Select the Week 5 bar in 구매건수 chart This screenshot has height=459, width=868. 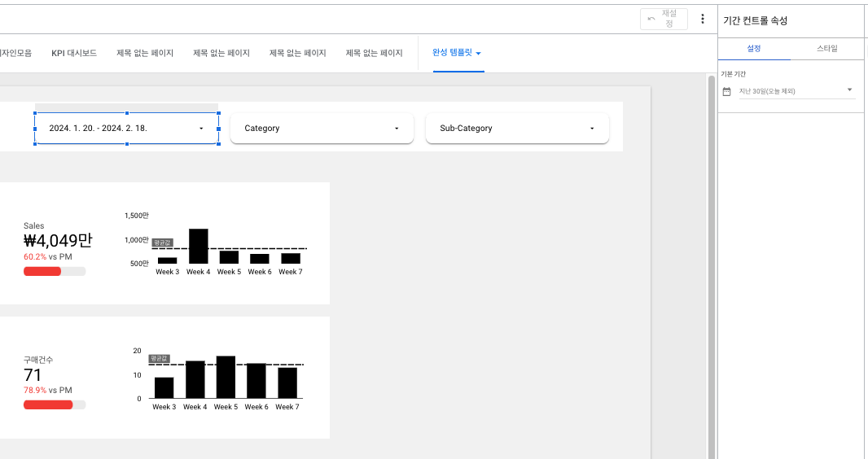(226, 377)
